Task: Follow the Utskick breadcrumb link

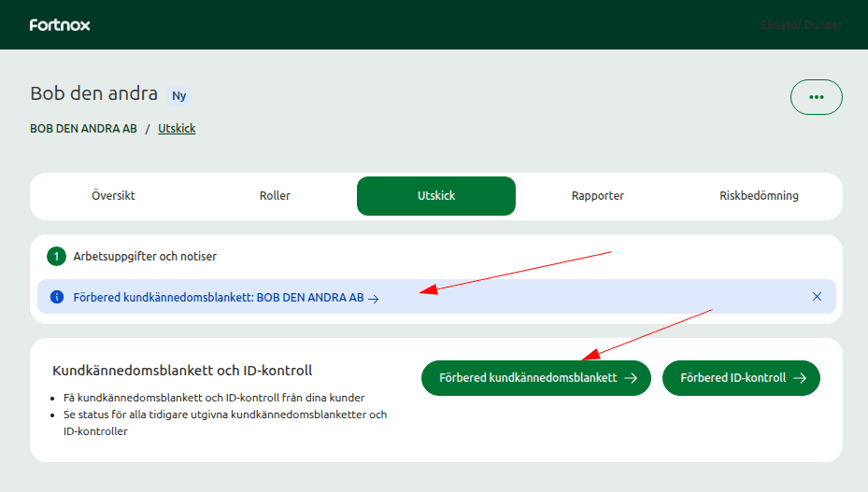Action: (x=177, y=129)
